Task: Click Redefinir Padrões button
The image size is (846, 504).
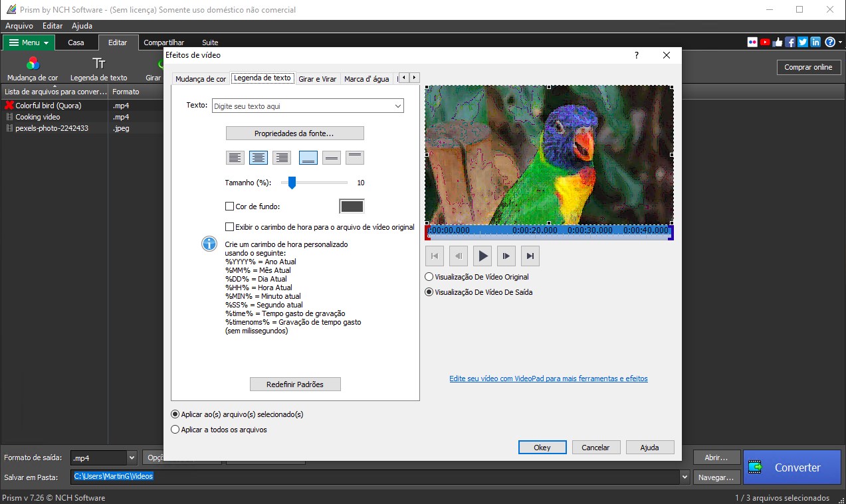Action: (295, 384)
